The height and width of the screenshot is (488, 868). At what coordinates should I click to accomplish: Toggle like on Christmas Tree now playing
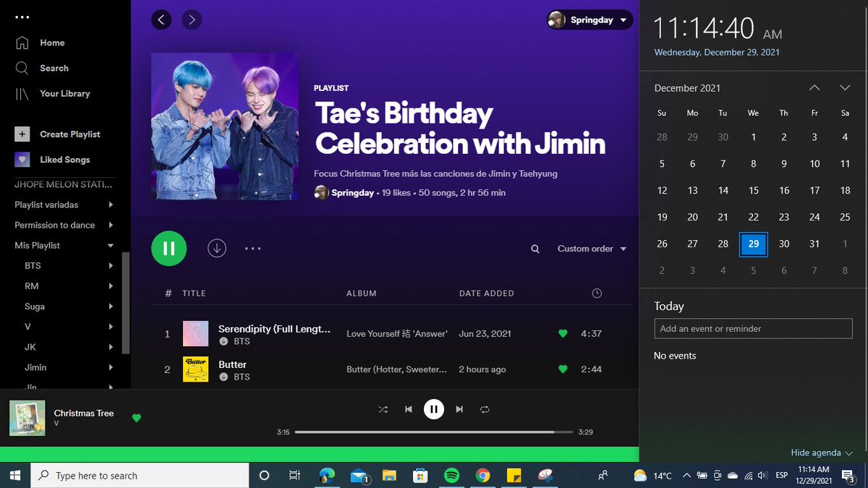137,417
